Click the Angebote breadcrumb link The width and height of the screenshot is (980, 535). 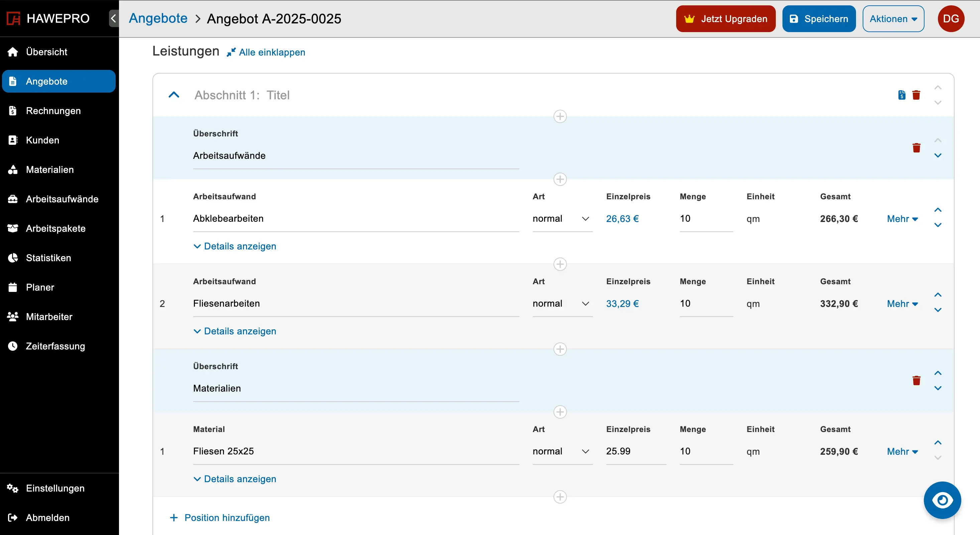tap(158, 18)
